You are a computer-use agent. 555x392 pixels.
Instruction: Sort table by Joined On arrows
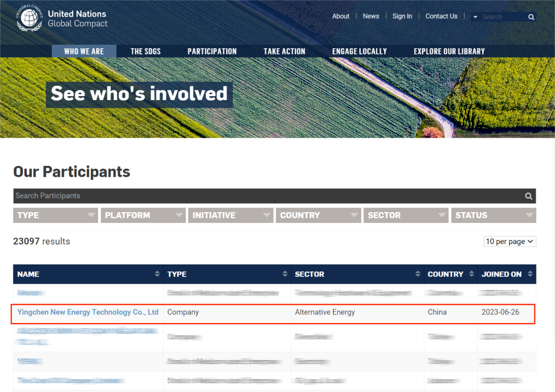click(530, 274)
